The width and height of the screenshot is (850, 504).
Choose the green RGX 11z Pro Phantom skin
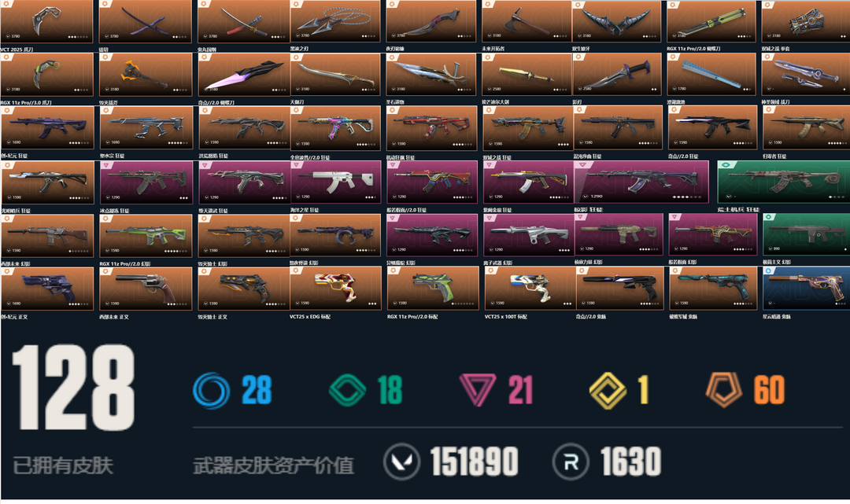click(x=146, y=236)
